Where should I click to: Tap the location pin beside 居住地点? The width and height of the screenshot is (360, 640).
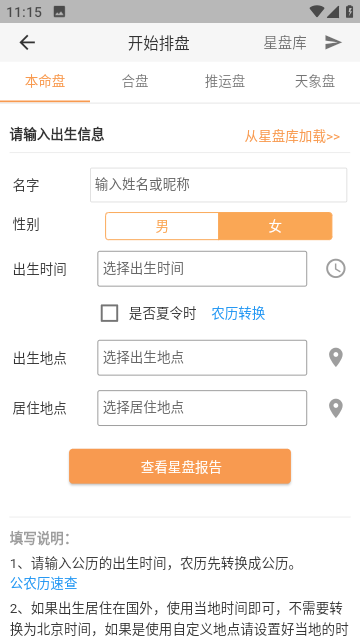coord(336,408)
